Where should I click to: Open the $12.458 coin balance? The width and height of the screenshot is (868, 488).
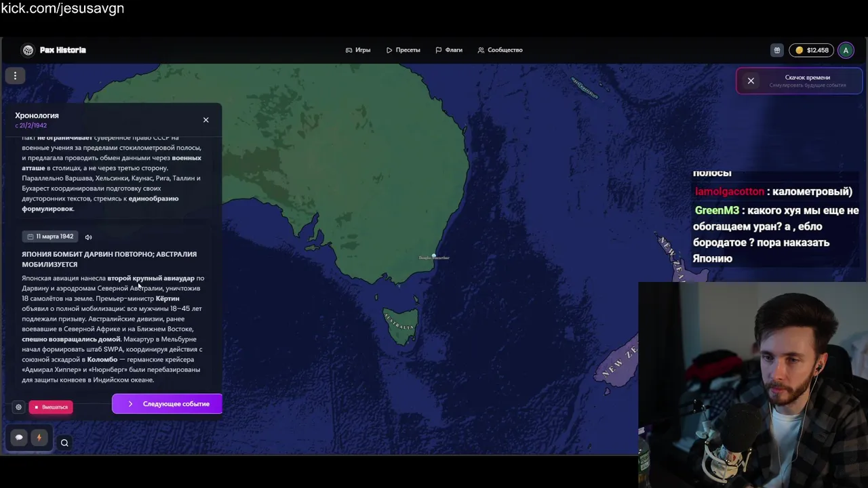[x=812, y=50]
